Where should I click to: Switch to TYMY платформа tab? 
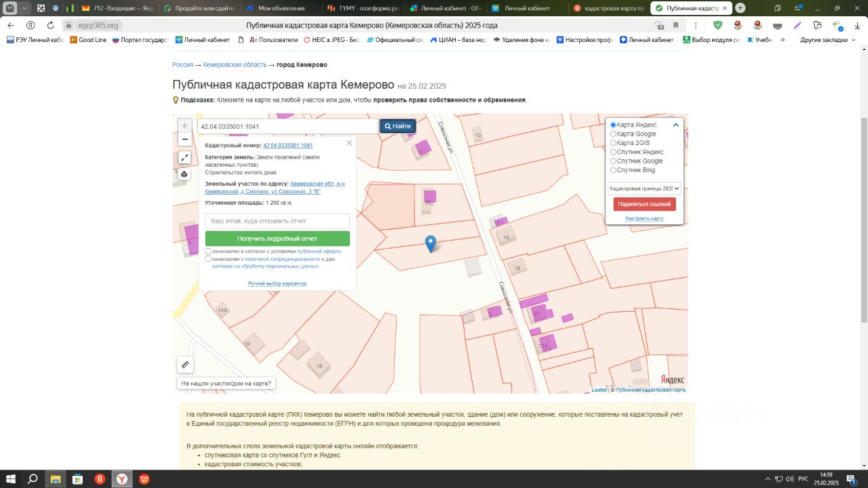tap(365, 8)
